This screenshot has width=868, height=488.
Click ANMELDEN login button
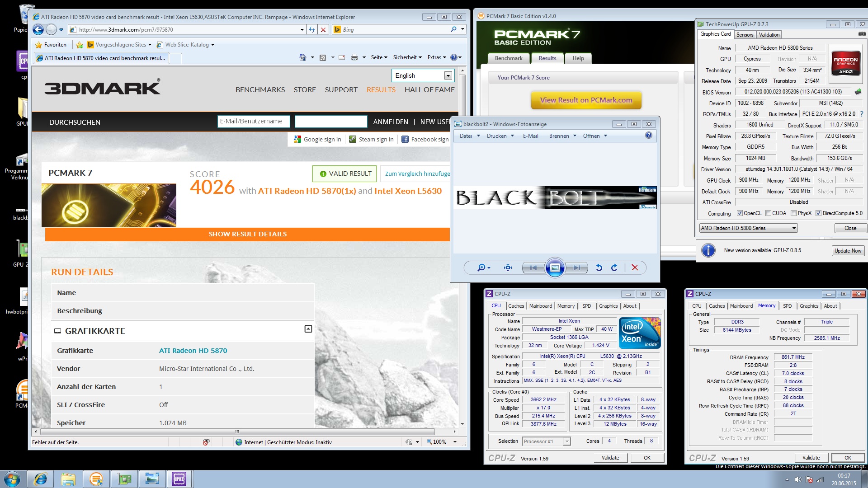[x=391, y=122]
